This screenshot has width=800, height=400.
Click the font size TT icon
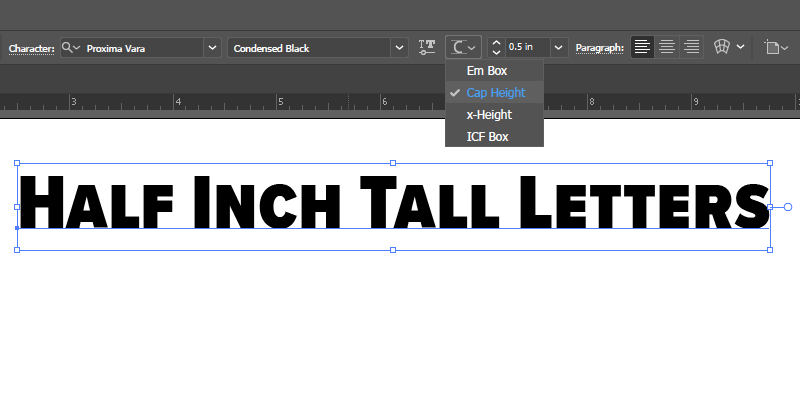pyautogui.click(x=427, y=47)
